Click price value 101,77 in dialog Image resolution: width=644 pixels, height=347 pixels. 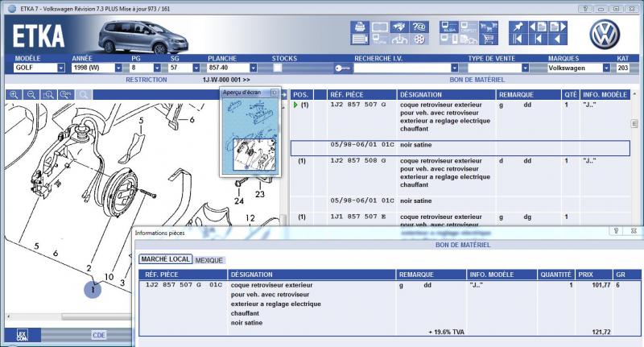[x=601, y=285]
